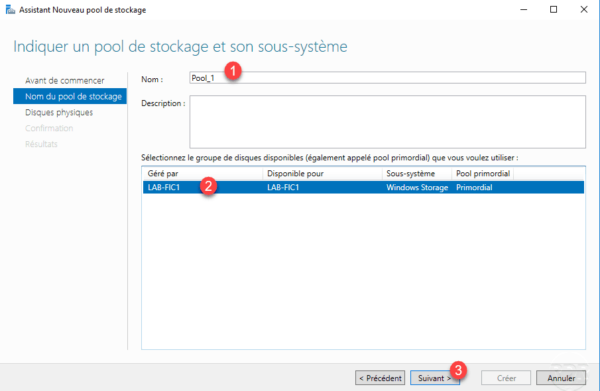
Task: Sort by Géré par column header
Action: tap(202, 174)
